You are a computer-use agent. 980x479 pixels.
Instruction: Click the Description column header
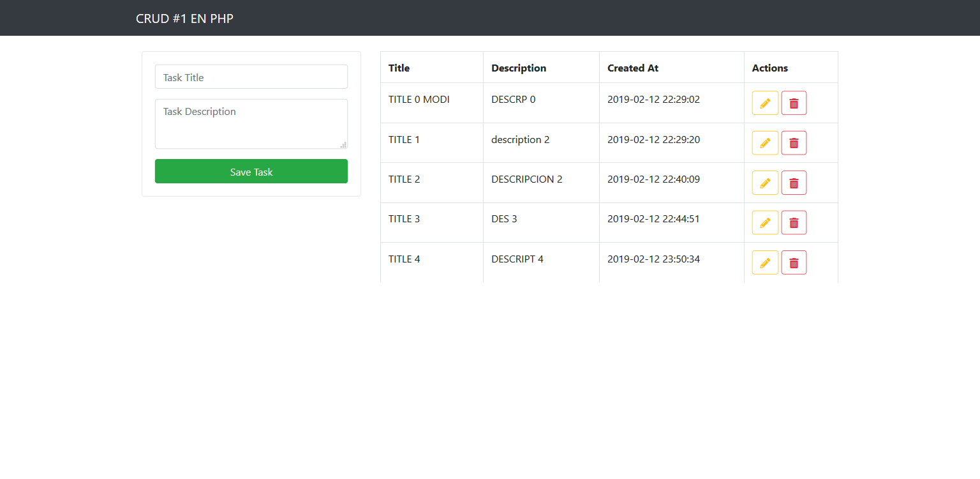[x=518, y=68]
